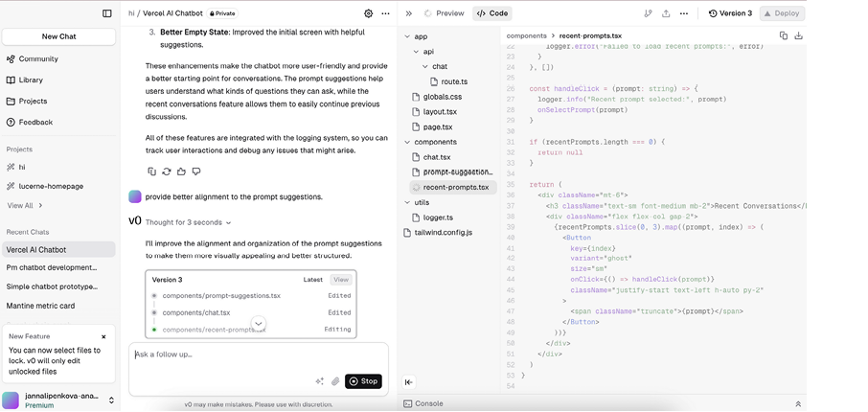The width and height of the screenshot is (868, 412).
Task: Open chat header more options menu
Action: [x=386, y=13]
